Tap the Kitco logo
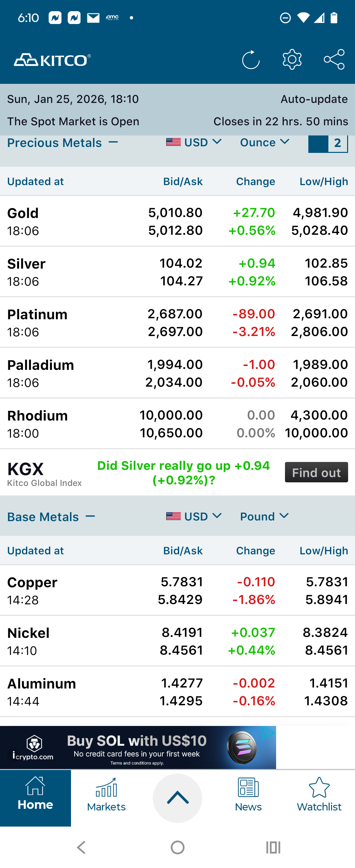The width and height of the screenshot is (355, 868). click(52, 60)
